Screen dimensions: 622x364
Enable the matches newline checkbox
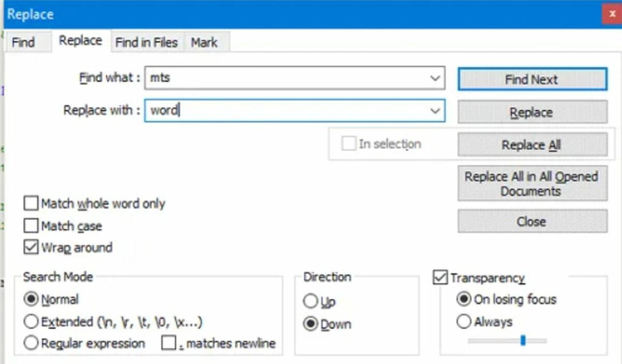pos(168,343)
